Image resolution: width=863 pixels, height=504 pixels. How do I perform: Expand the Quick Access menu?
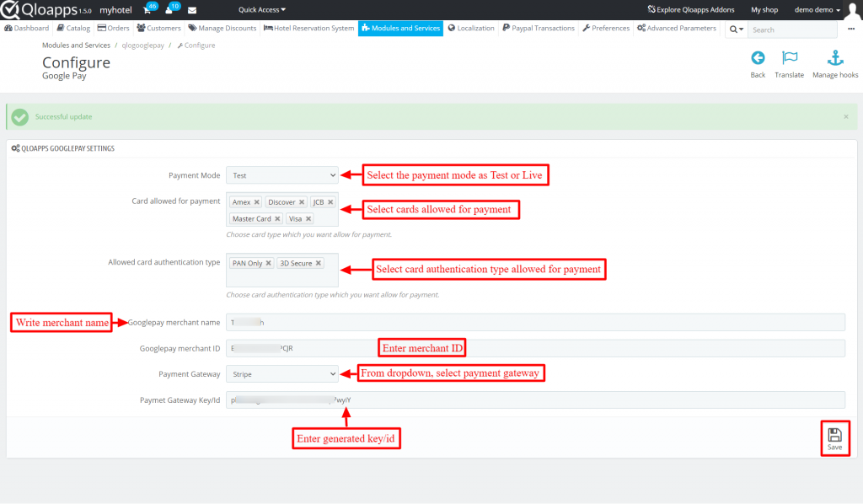point(262,10)
